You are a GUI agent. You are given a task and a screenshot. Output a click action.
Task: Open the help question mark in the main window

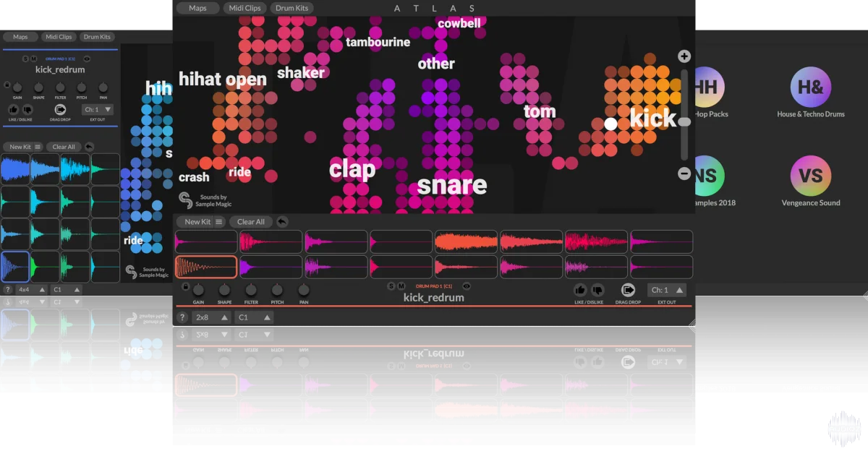coord(182,317)
